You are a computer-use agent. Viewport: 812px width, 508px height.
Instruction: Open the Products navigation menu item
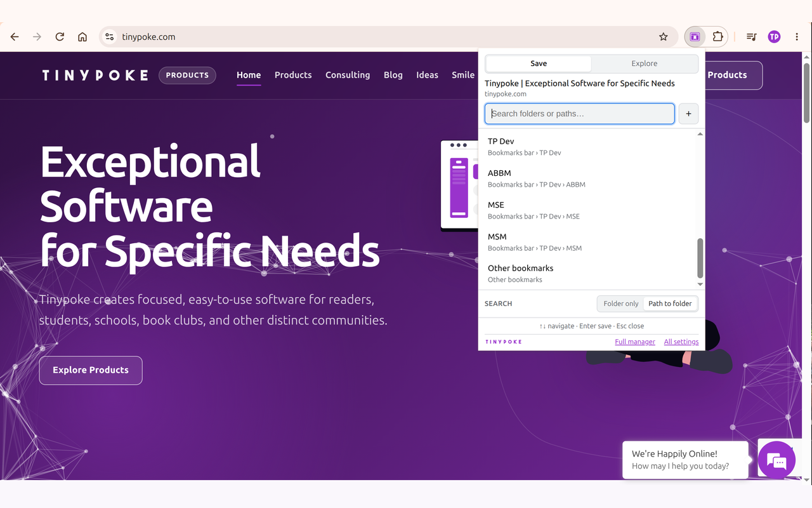point(293,75)
